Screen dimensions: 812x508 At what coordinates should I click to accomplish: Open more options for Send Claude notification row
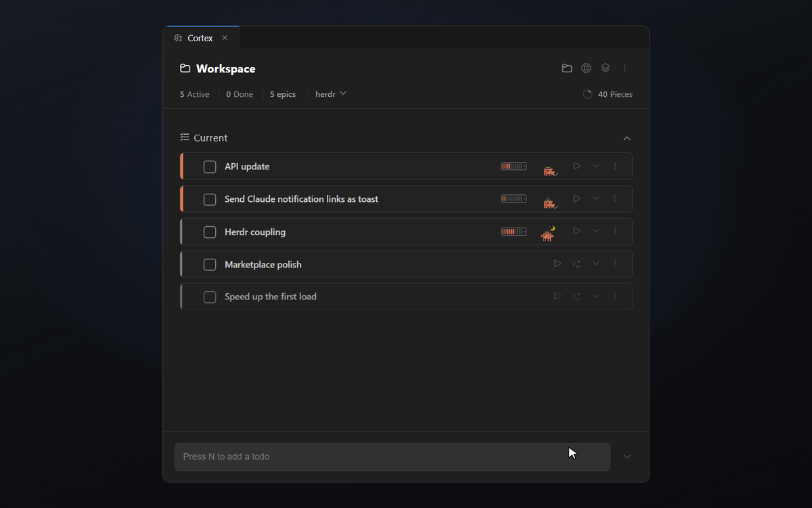[x=615, y=198]
